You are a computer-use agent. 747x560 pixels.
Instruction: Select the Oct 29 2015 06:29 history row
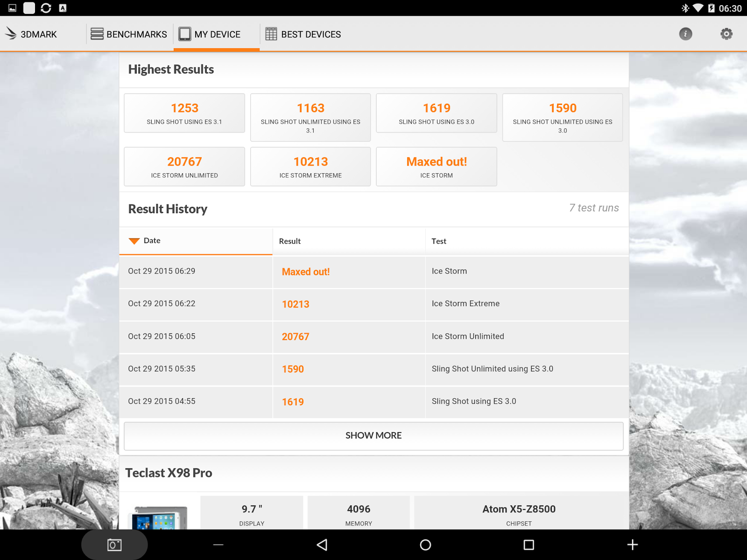[x=374, y=272]
